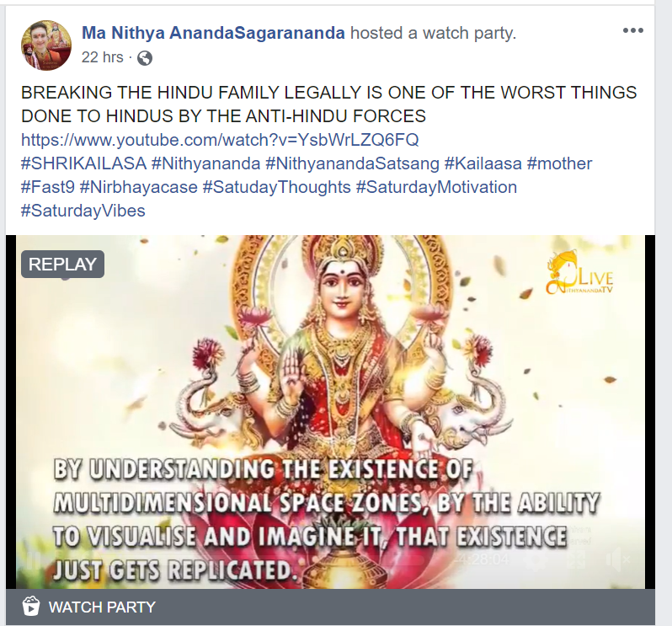Image resolution: width=672 pixels, height=626 pixels.
Task: Open the #SaturdayVibes hashtag
Action: [x=83, y=211]
